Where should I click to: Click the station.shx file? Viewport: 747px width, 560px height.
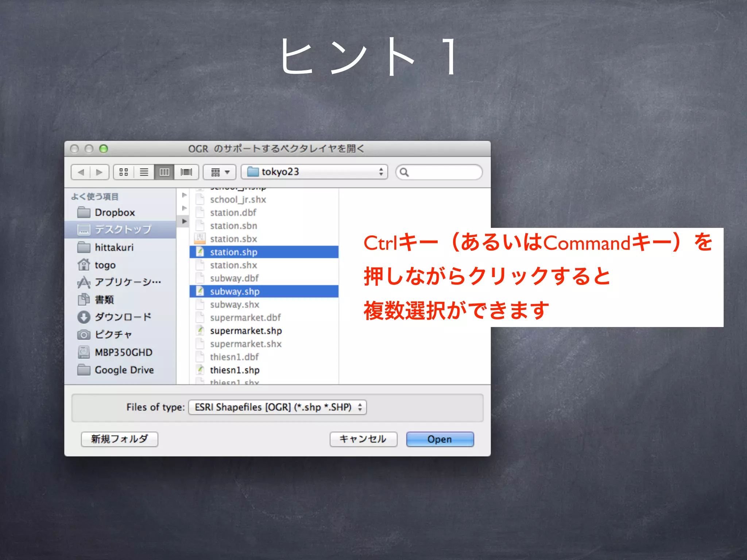(264, 265)
